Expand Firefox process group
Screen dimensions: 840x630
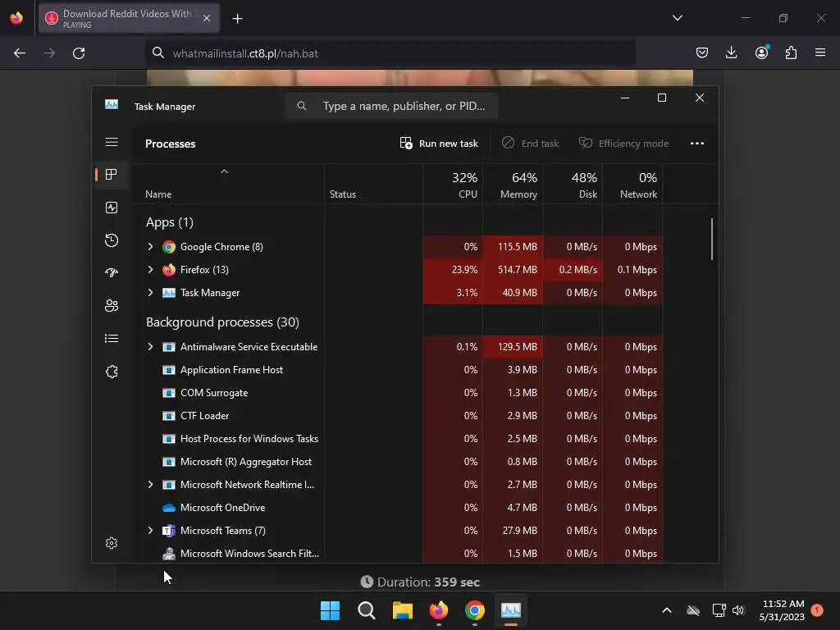coord(151,269)
